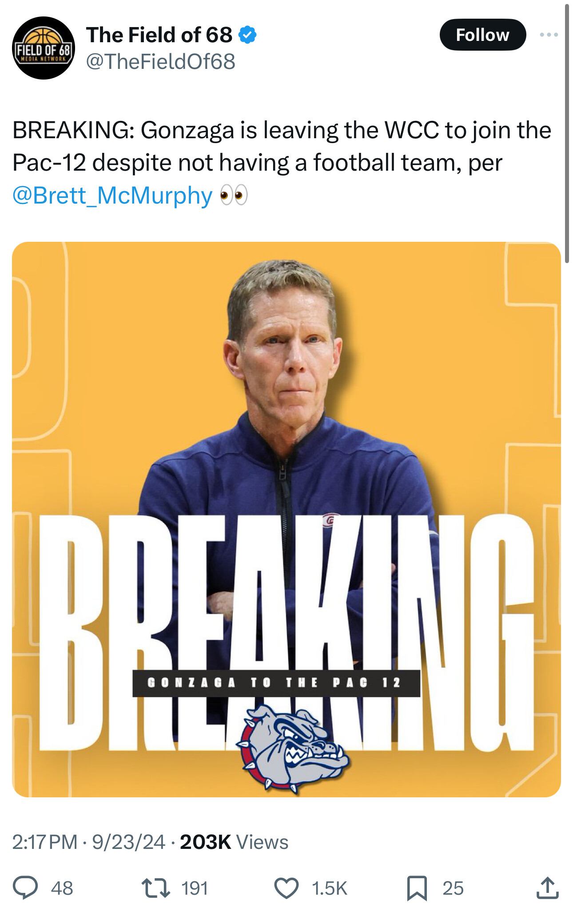Open the Gonzaga breaking news image
This screenshot has width=573, height=924.
286,519
